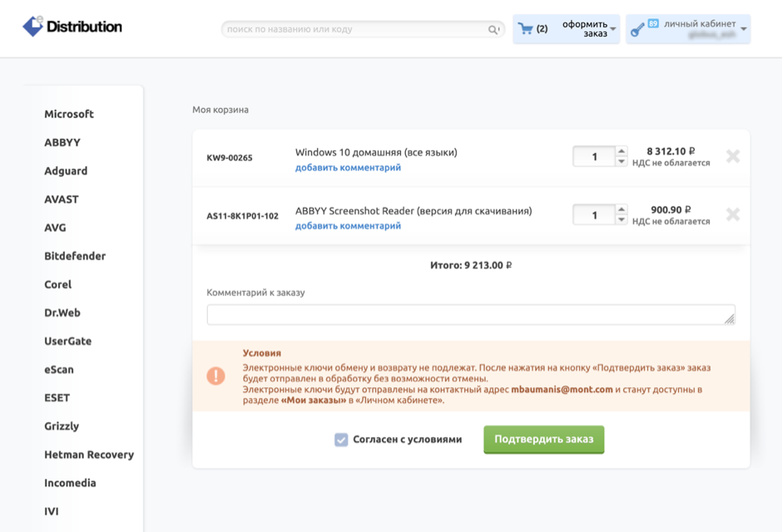Click the Windows 10 quantity field
This screenshot has width=782, height=532.
coord(594,156)
